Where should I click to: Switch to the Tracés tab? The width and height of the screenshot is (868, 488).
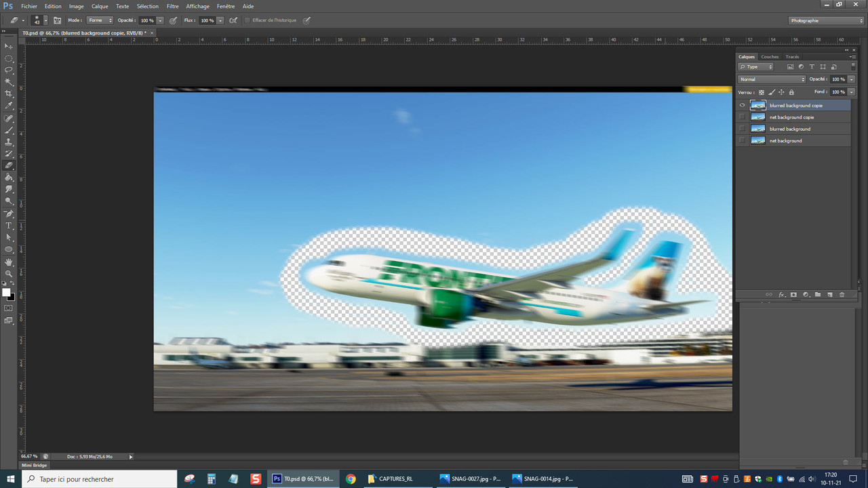[x=792, y=57]
